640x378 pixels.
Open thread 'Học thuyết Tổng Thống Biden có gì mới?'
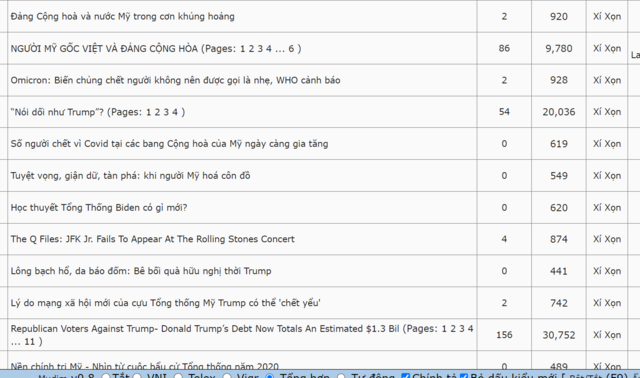click(x=99, y=207)
